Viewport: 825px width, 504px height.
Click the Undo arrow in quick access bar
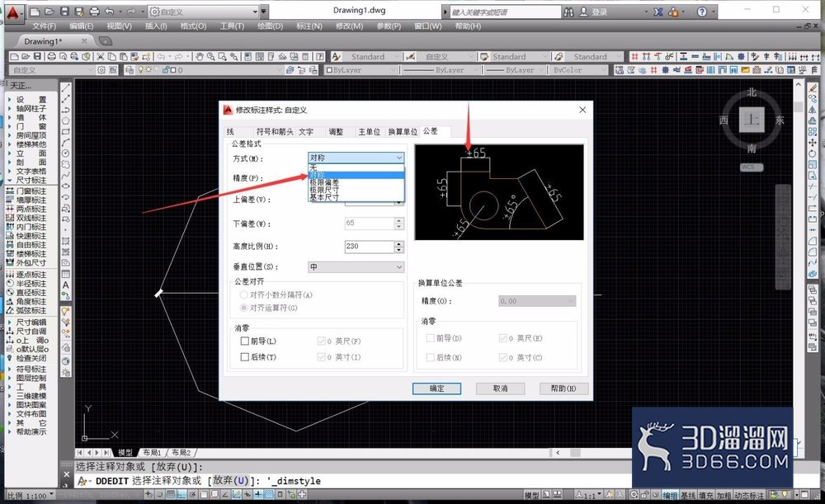pos(110,11)
